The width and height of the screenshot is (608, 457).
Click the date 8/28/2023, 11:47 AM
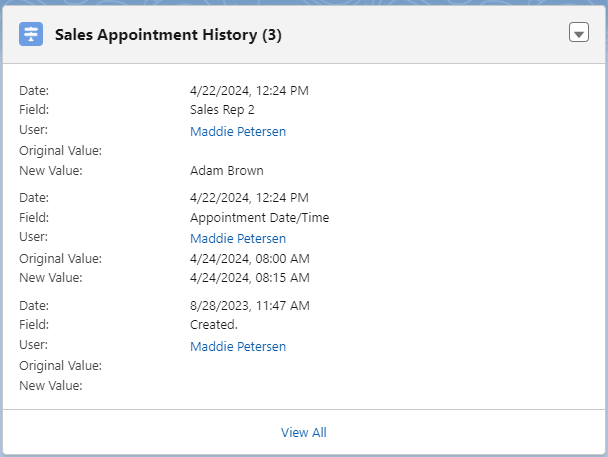point(250,305)
